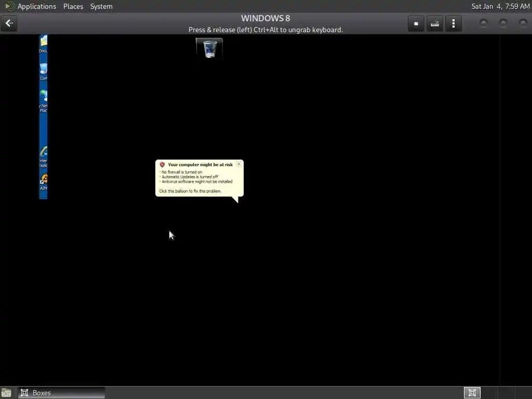This screenshot has height=399, width=532.
Task: Click the Applications menu logo icon
Action: (9, 6)
